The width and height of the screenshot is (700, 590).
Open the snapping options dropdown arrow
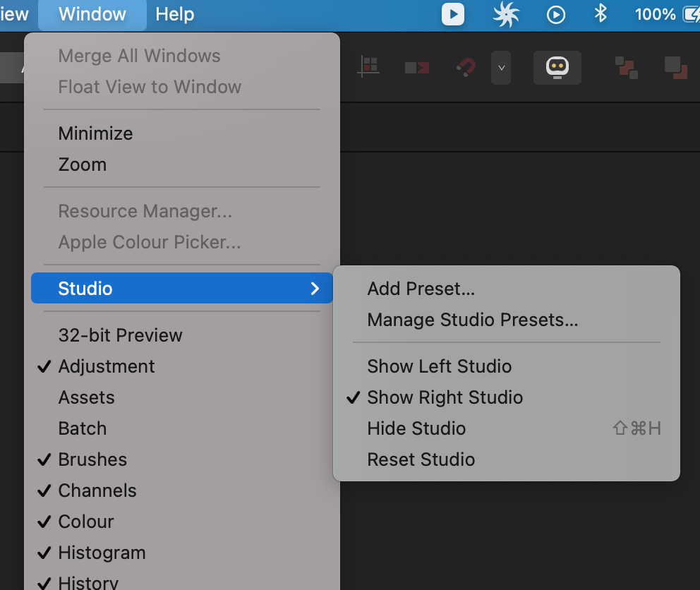[x=501, y=68]
